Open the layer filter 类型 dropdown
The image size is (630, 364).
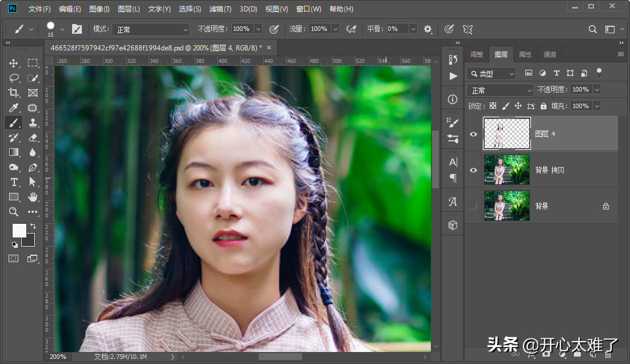click(492, 73)
